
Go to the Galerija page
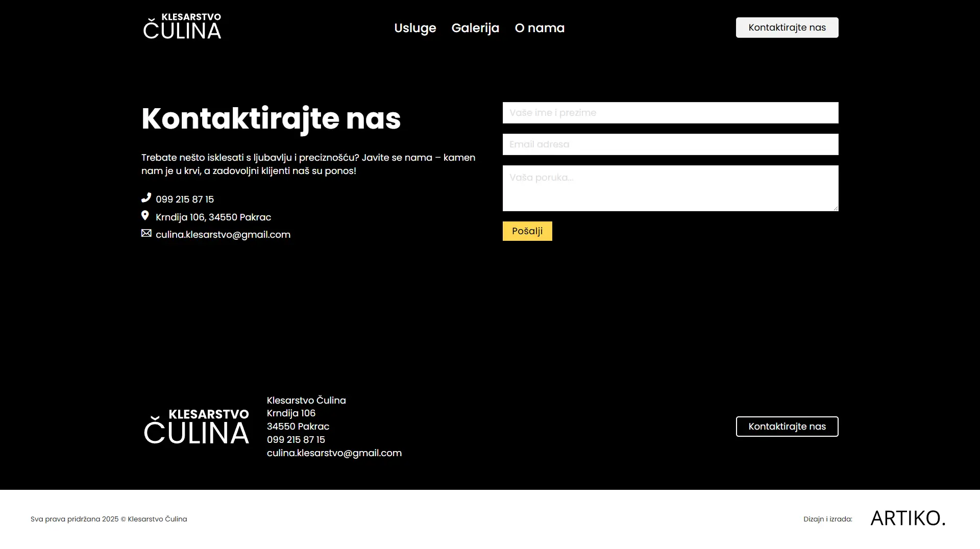click(x=475, y=28)
